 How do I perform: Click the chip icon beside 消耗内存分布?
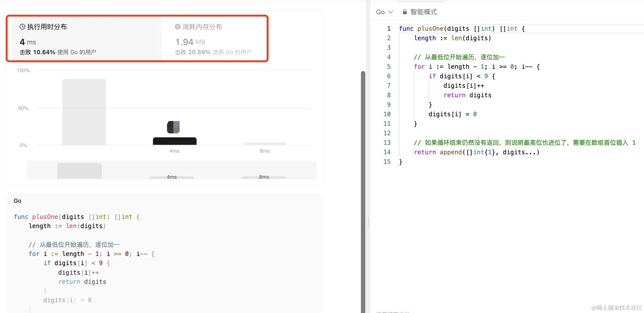(178, 27)
